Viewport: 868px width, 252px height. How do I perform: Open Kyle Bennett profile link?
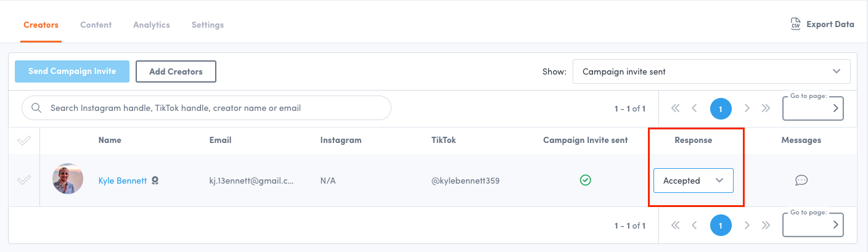123,181
